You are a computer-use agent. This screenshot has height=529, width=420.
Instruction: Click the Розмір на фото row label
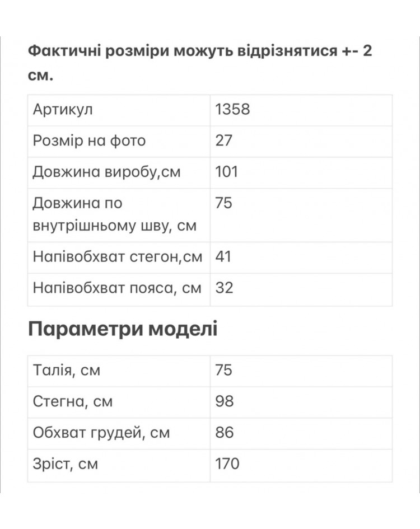click(89, 141)
